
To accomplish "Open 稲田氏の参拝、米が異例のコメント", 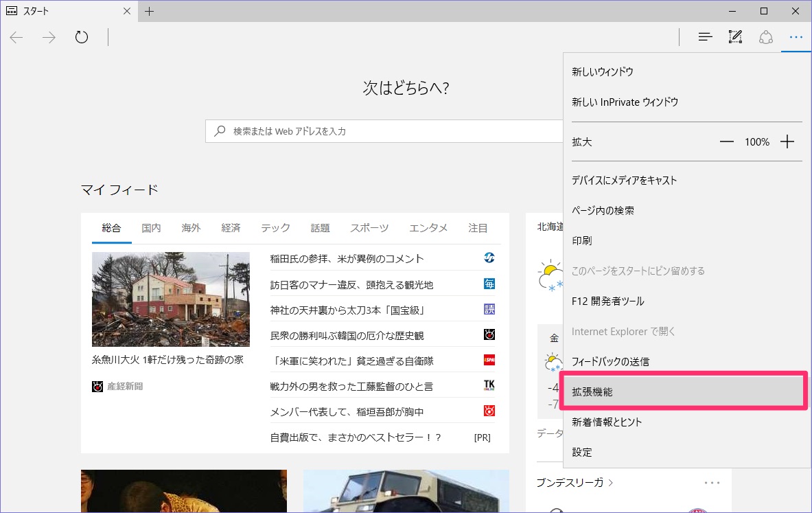I will click(347, 259).
